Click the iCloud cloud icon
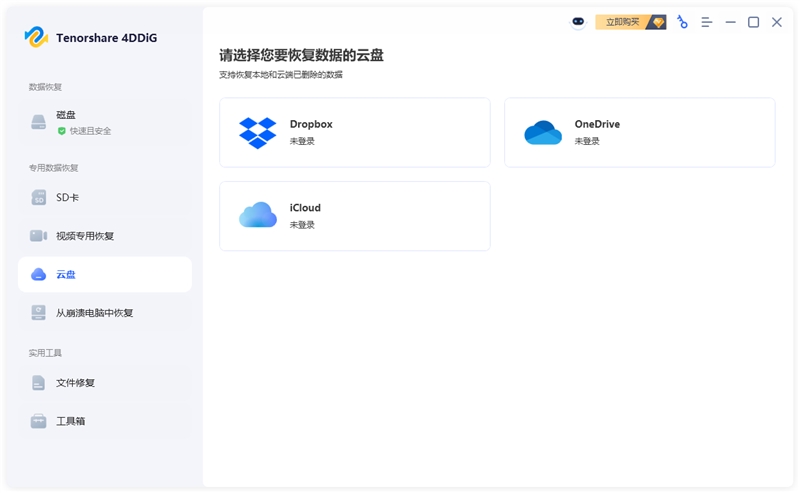Viewport: 800px width, 493px height. [257, 216]
